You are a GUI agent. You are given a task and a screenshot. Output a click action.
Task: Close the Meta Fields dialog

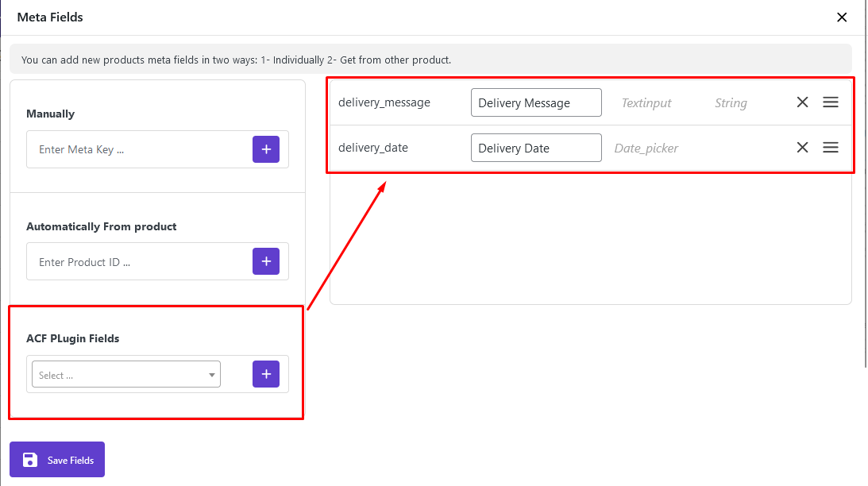[842, 17]
